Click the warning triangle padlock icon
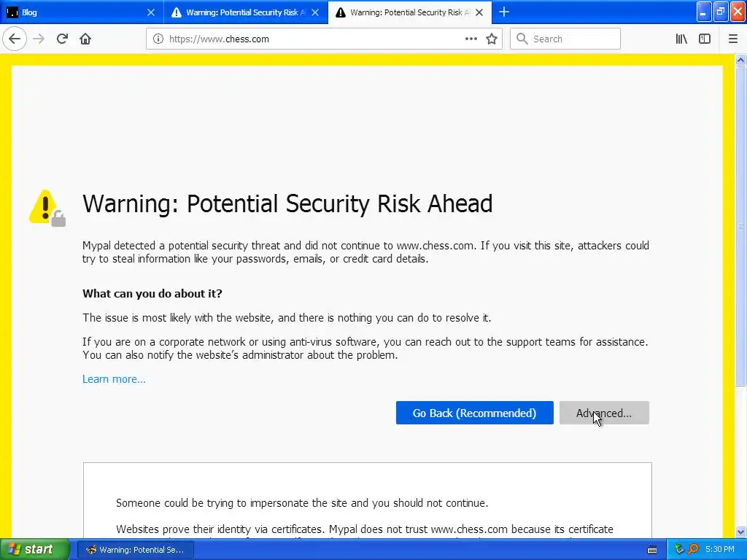Image resolution: width=747 pixels, height=560 pixels. point(47,208)
